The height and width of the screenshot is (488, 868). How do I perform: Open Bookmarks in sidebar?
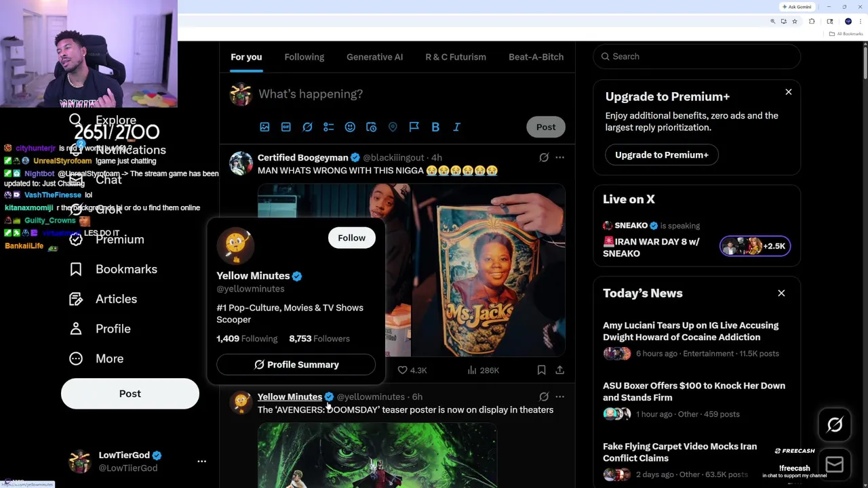click(x=113, y=269)
